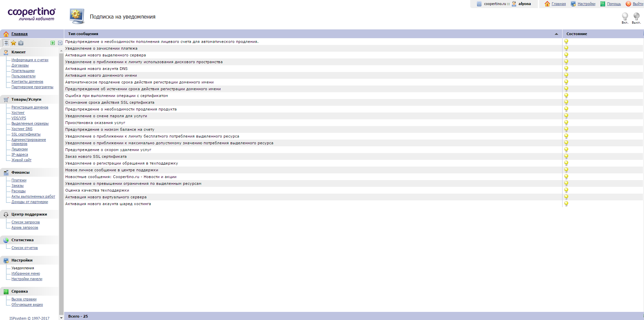This screenshot has height=320, width=644.
Task: Toggle the bulb for 'Окончание срока действия SSL сертификата'
Action: point(566,102)
